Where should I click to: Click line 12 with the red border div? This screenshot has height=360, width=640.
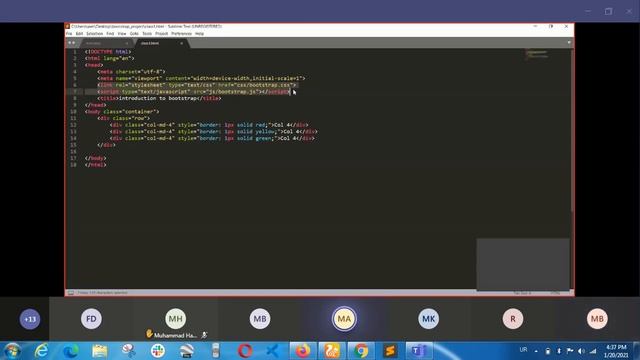[x=209, y=125]
